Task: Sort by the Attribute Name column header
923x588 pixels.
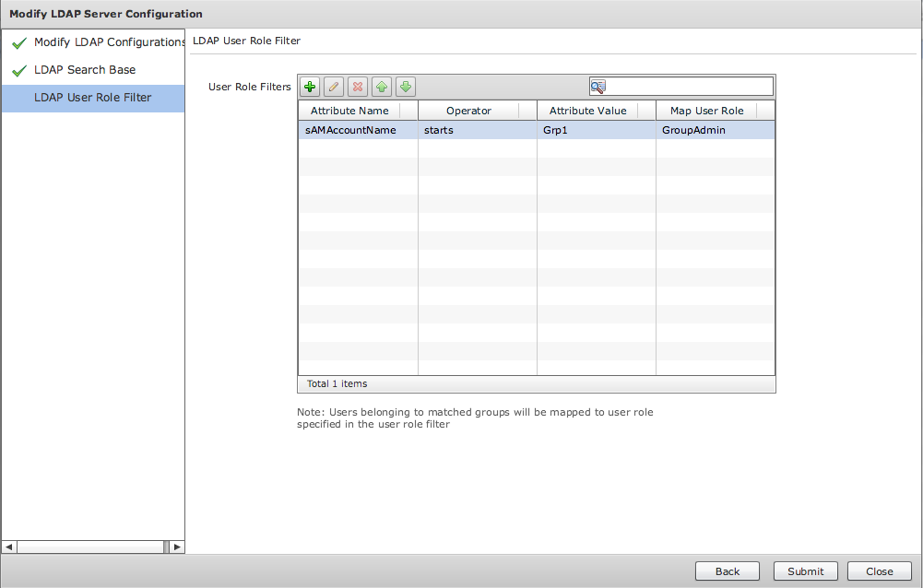Action: click(349, 111)
